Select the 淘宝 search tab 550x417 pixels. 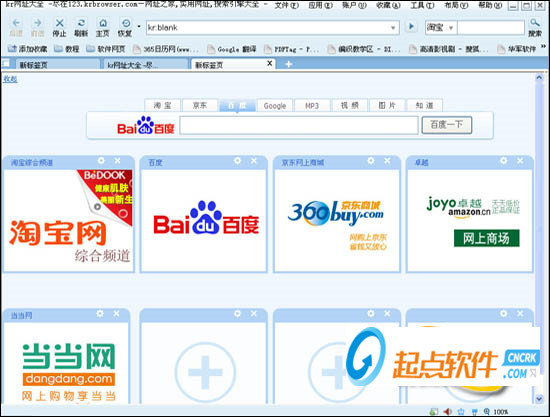click(162, 106)
